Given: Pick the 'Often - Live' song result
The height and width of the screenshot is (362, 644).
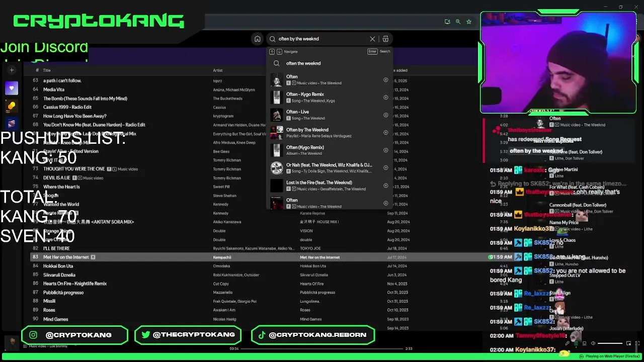Looking at the screenshot, I should coord(329,115).
